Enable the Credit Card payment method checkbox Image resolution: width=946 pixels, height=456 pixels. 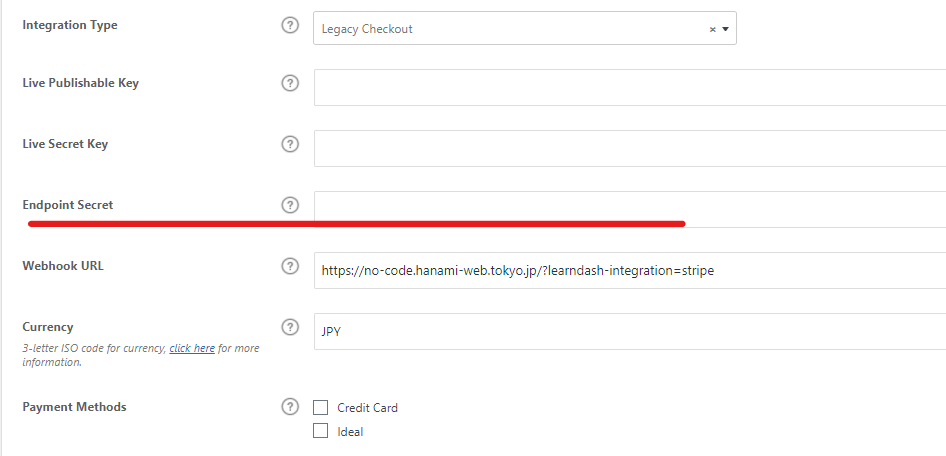321,407
